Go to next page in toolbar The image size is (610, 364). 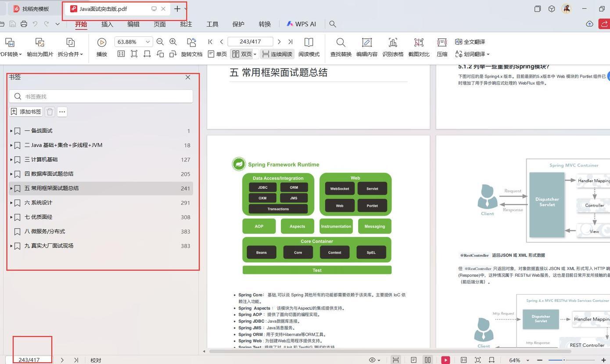(279, 42)
